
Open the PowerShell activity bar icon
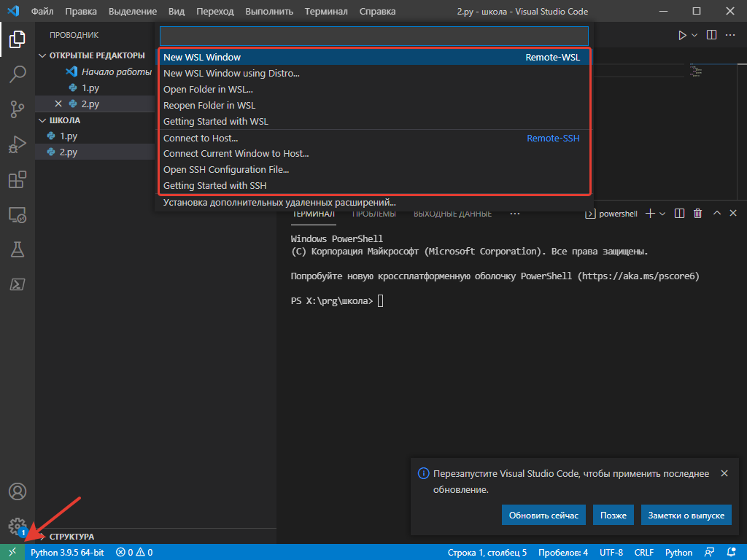18,285
